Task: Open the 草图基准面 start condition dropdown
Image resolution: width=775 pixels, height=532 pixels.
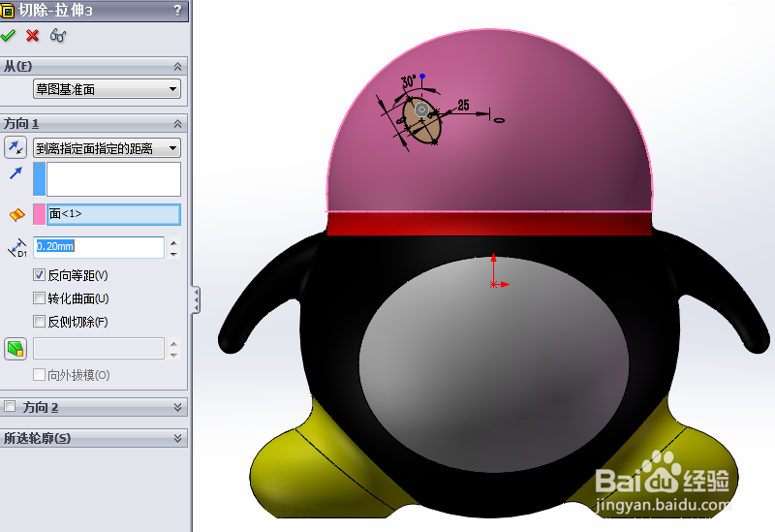Action: click(107, 89)
